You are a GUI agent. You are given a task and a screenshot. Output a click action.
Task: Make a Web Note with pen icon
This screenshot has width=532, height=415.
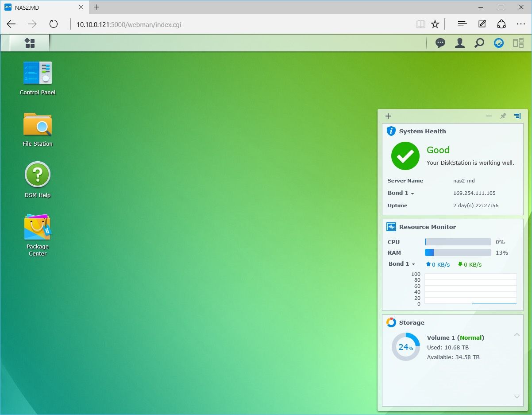pos(482,24)
